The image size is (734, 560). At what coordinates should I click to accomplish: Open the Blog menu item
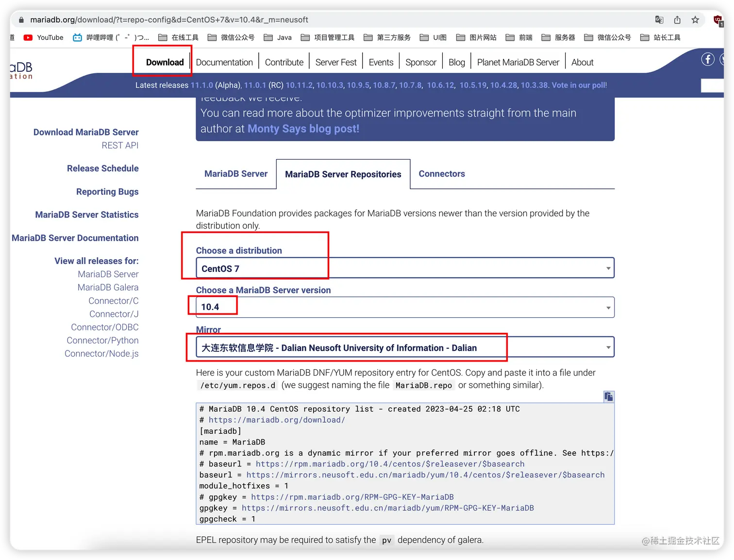(x=457, y=62)
